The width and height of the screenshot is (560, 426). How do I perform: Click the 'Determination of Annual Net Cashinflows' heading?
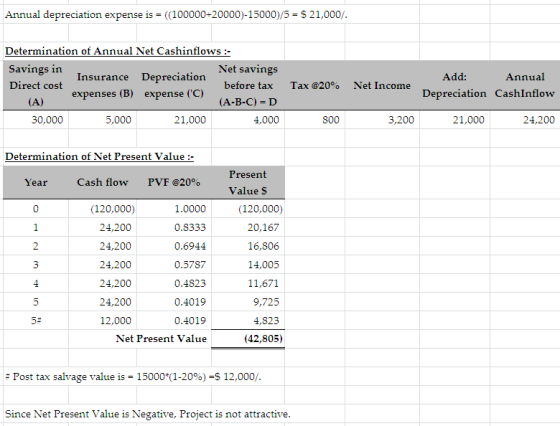click(x=118, y=51)
